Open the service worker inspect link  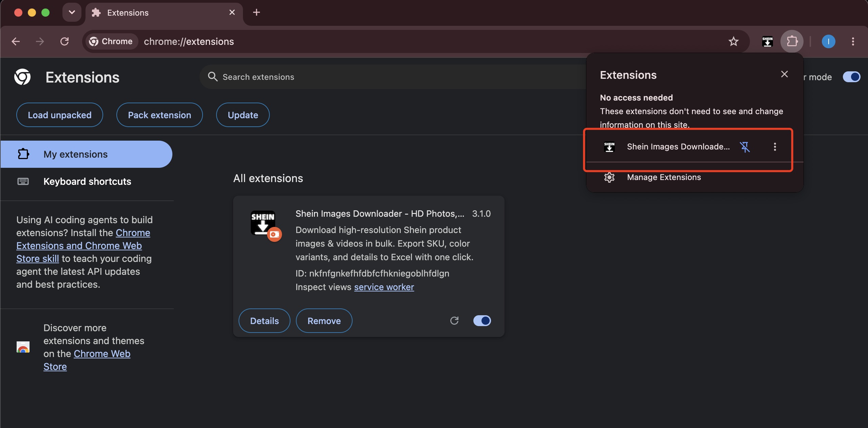[x=384, y=287]
